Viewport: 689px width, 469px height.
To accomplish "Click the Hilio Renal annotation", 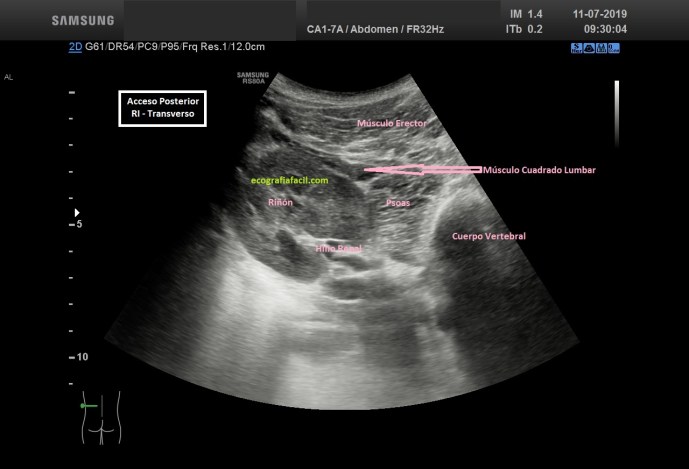I will (x=338, y=247).
